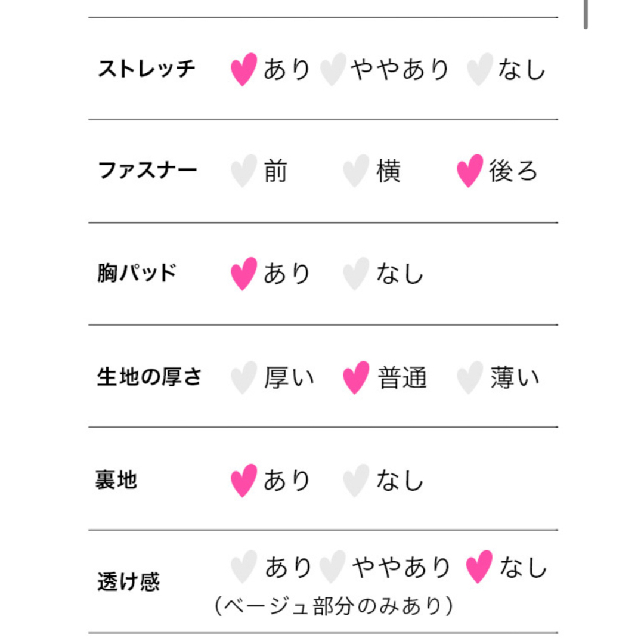Click the vertical scrollbar thumb
The height and width of the screenshot is (644, 644).
coord(586,14)
